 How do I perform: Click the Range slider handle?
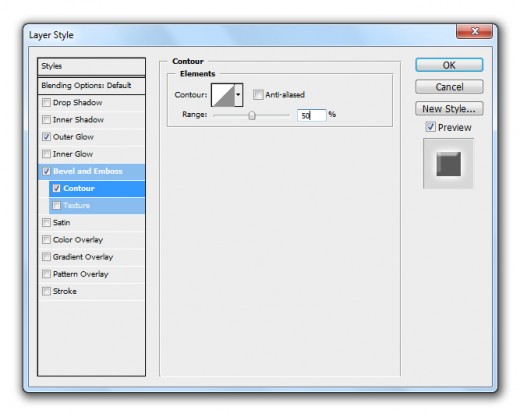pos(252,115)
